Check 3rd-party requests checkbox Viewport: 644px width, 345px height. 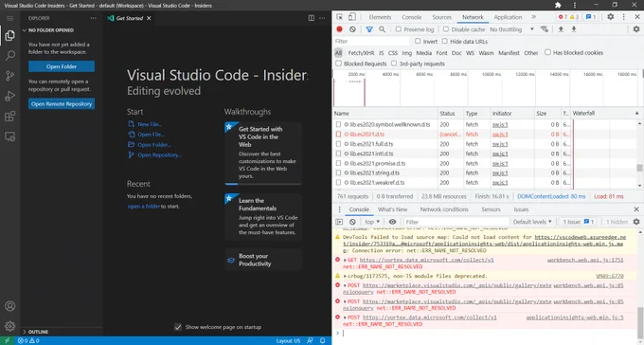394,64
